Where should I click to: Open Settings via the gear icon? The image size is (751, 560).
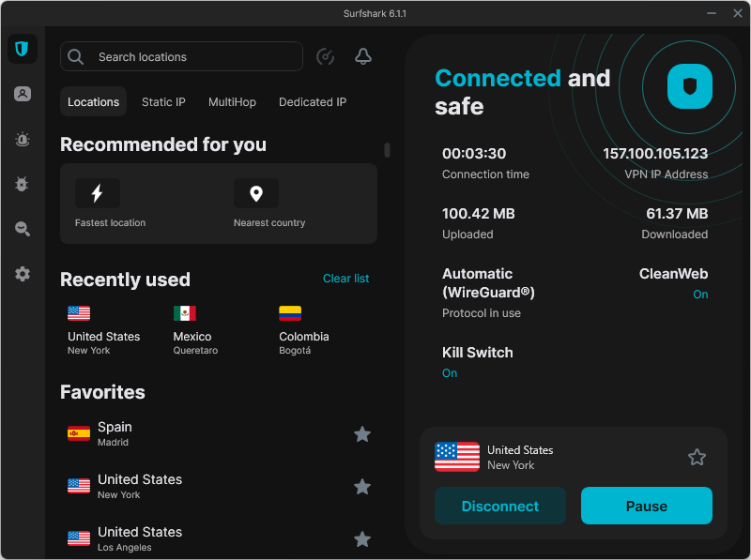[x=23, y=274]
